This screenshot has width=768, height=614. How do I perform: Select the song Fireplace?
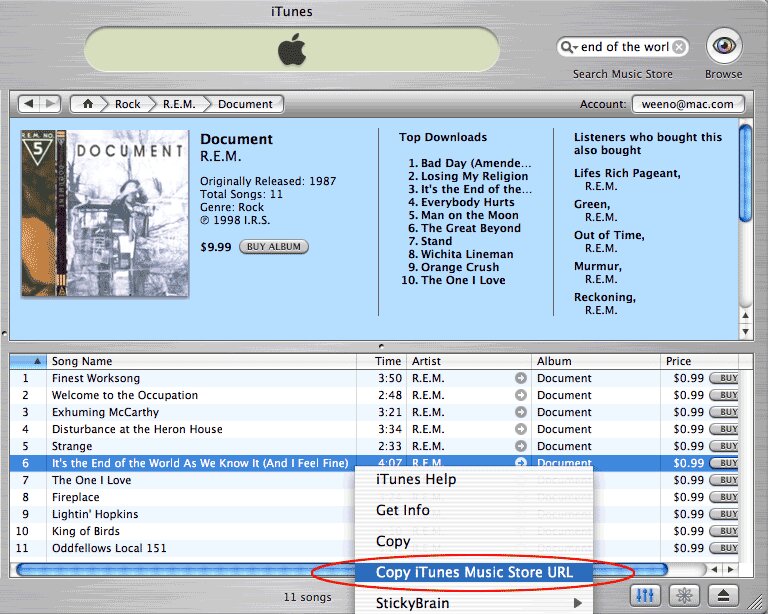click(75, 497)
